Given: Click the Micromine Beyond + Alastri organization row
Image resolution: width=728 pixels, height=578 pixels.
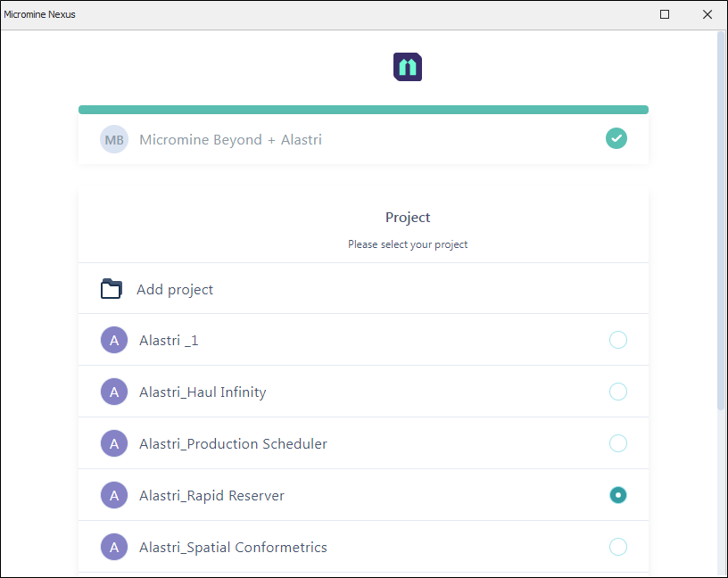Looking at the screenshot, I should click(363, 139).
